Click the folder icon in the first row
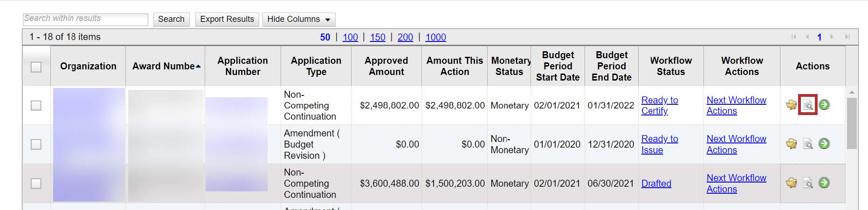The width and height of the screenshot is (868, 210). 791,105
